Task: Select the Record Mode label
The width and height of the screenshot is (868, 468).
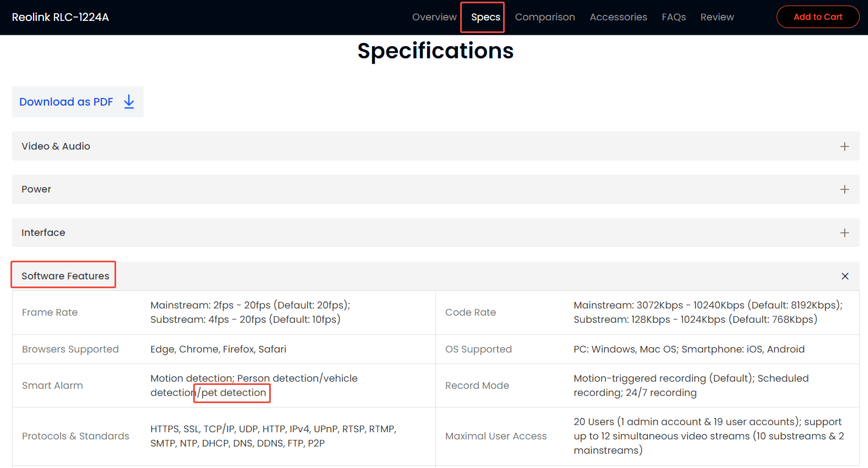Action: [477, 386]
